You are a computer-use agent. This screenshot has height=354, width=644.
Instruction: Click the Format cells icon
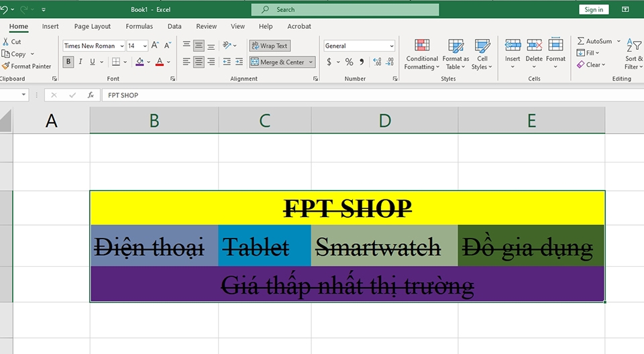coord(555,45)
